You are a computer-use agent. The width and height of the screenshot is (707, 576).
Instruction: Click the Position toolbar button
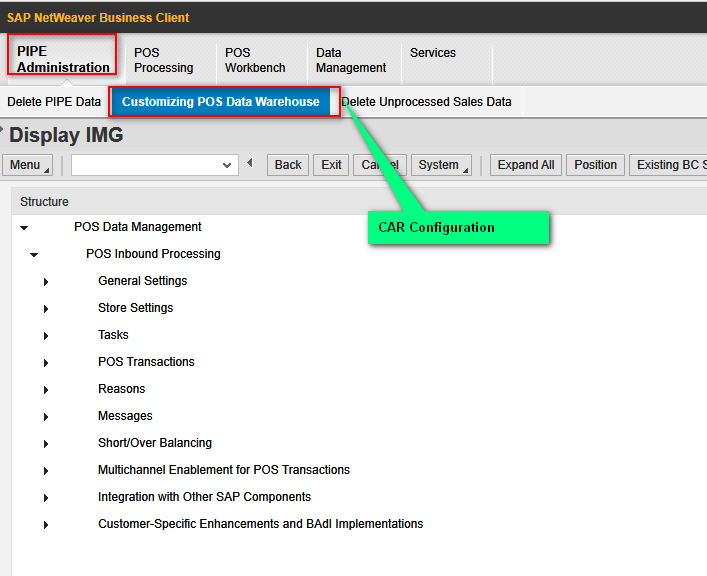(x=595, y=165)
